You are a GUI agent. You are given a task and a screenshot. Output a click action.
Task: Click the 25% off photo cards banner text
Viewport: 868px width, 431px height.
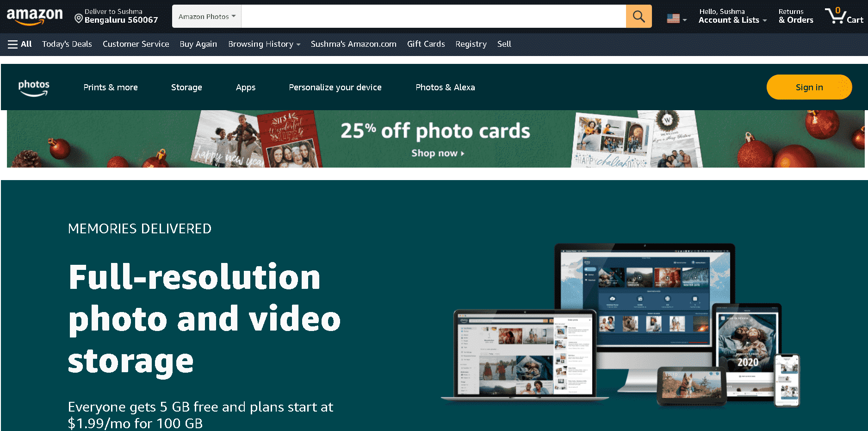point(435,131)
